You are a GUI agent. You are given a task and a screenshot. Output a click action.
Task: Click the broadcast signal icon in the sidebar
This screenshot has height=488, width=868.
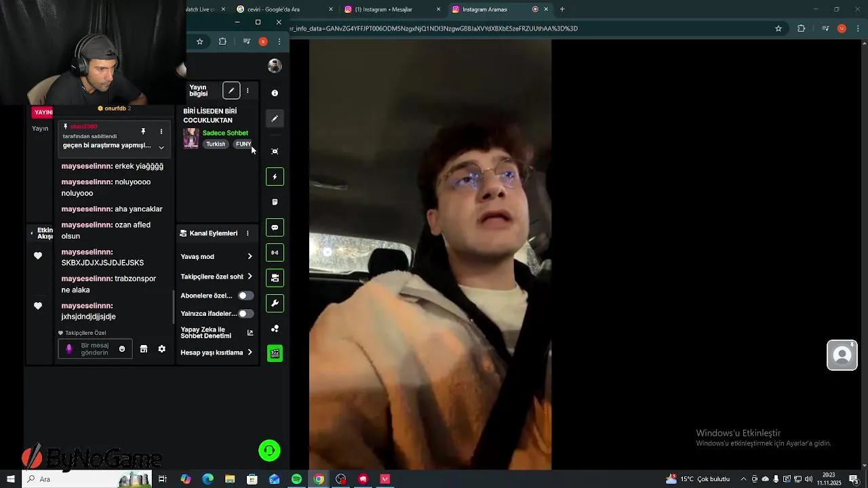(x=275, y=253)
